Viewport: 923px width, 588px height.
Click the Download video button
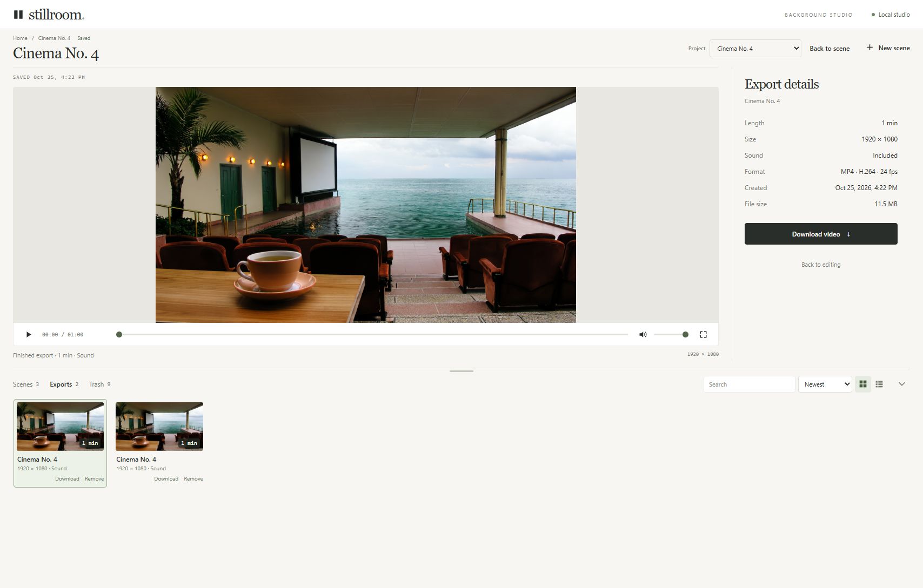coord(821,234)
